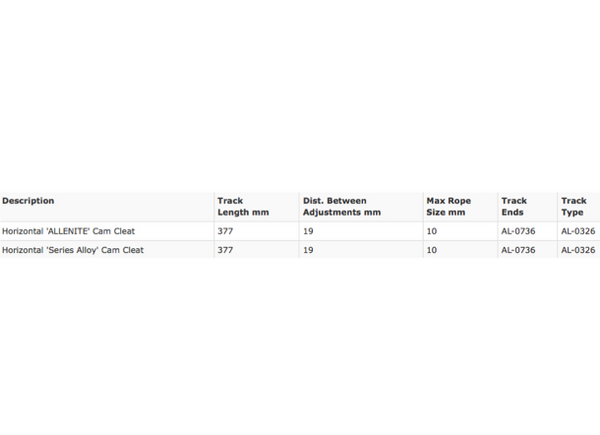This screenshot has height=435, width=600.
Task: Click rope size 10 in ALLENITE row
Action: tap(432, 231)
